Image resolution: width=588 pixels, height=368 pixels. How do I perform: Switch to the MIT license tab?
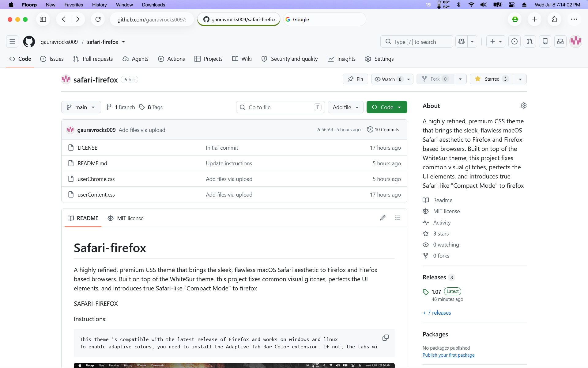click(x=126, y=218)
